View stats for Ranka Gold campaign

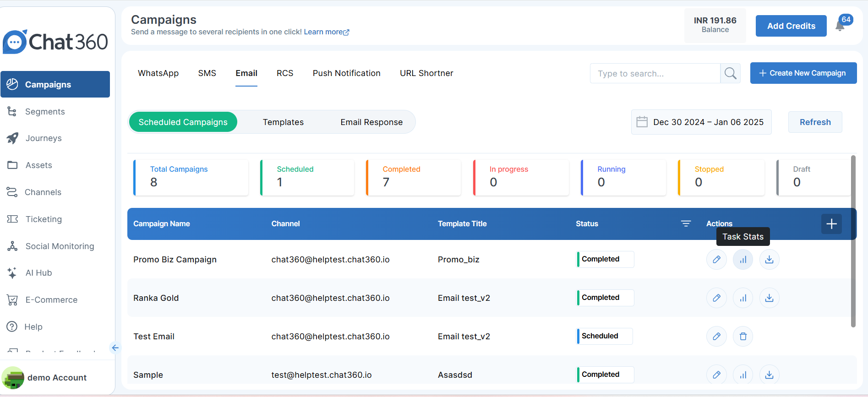[743, 298]
